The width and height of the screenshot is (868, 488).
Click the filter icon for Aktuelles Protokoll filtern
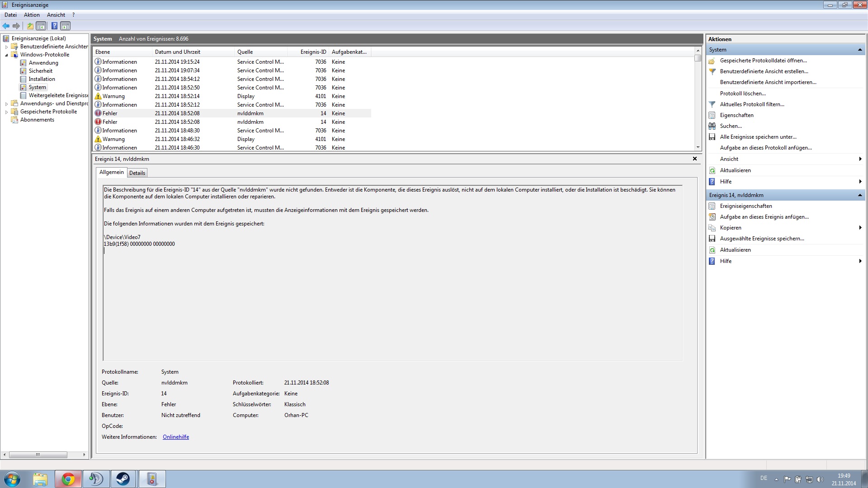click(712, 104)
